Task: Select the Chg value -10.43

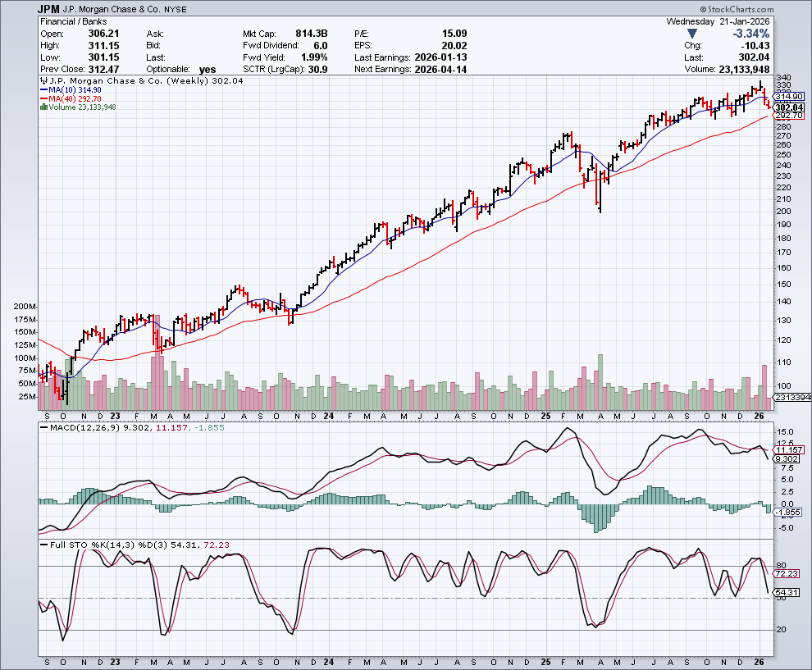Action: point(755,46)
